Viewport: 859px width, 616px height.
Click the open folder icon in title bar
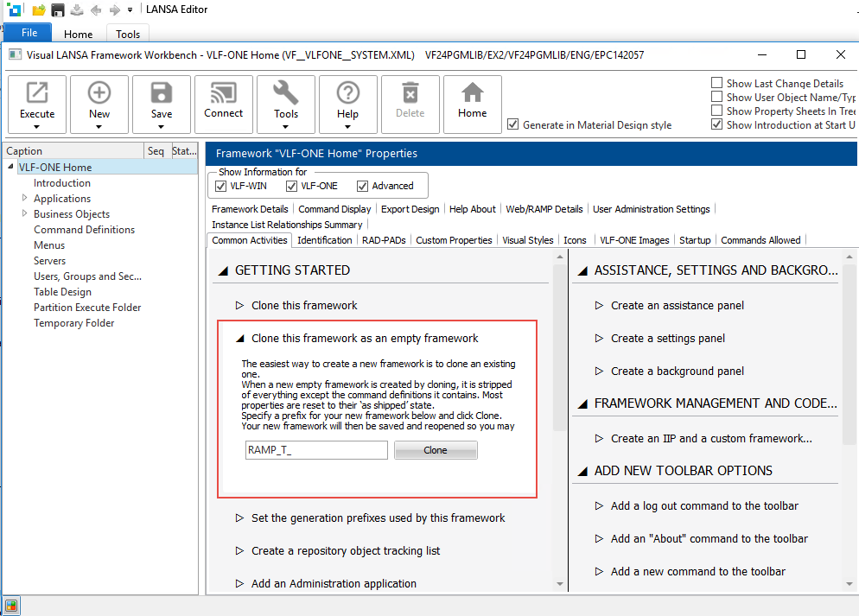coord(38,10)
